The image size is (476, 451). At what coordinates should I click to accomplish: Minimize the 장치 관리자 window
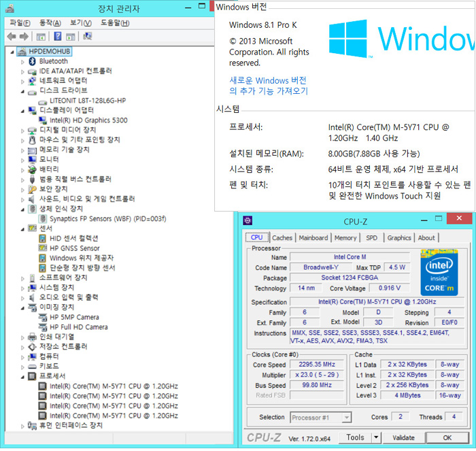click(188, 7)
